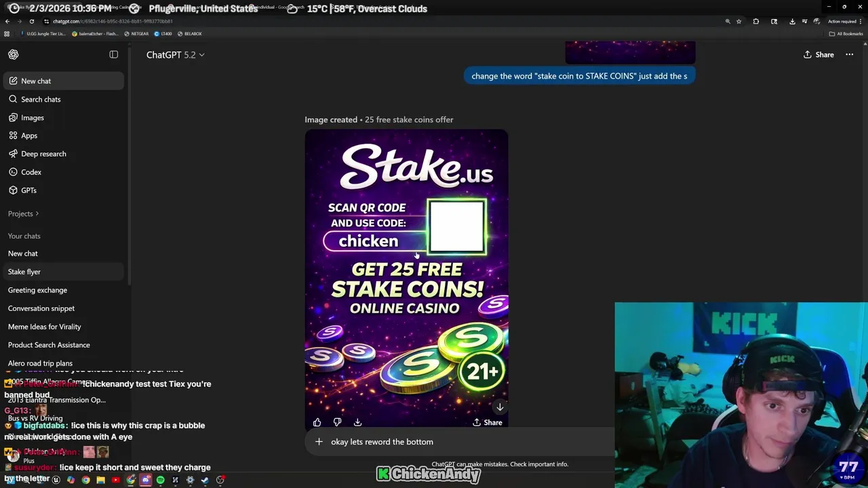This screenshot has height=488, width=868.
Task: Click thumbs down under the image
Action: (337, 422)
